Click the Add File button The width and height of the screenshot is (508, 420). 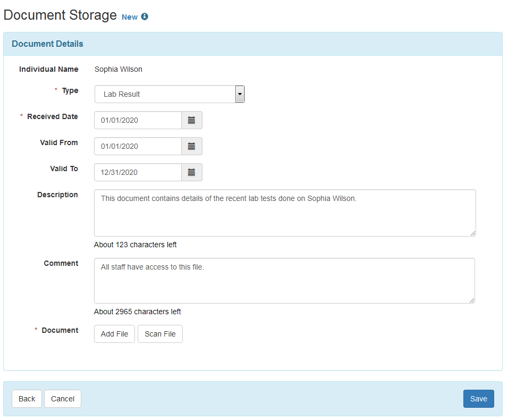click(114, 333)
